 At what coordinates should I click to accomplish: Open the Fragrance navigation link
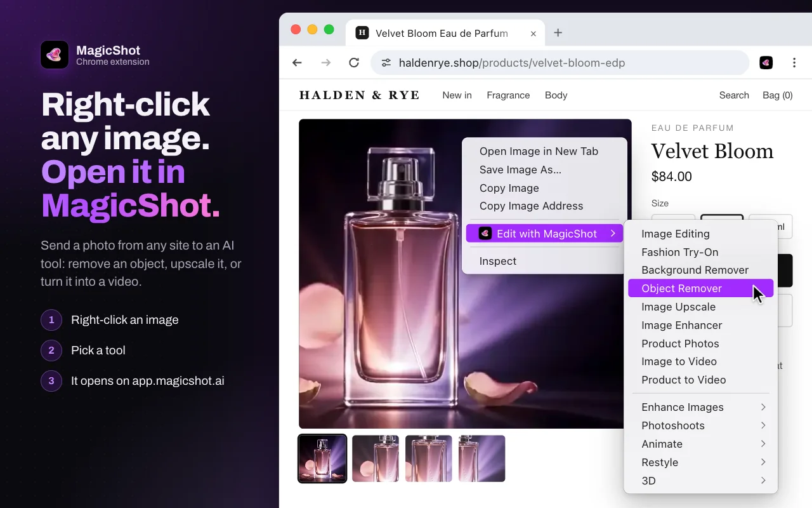click(x=508, y=95)
